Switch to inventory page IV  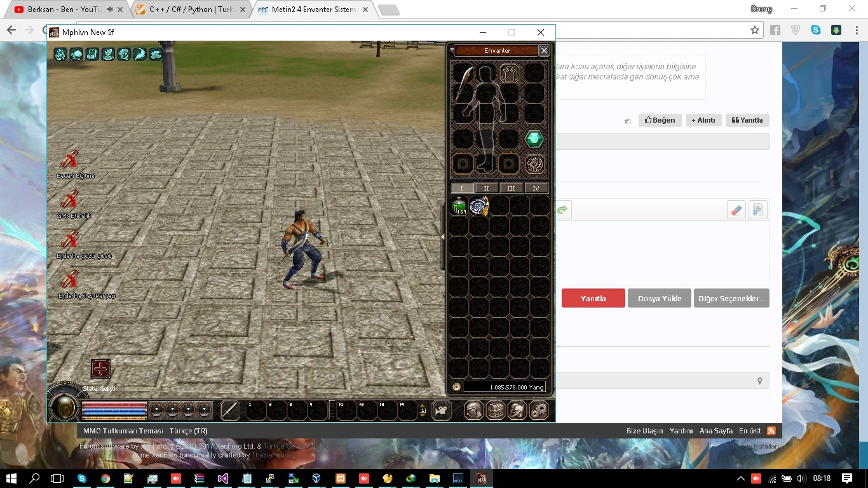(536, 188)
